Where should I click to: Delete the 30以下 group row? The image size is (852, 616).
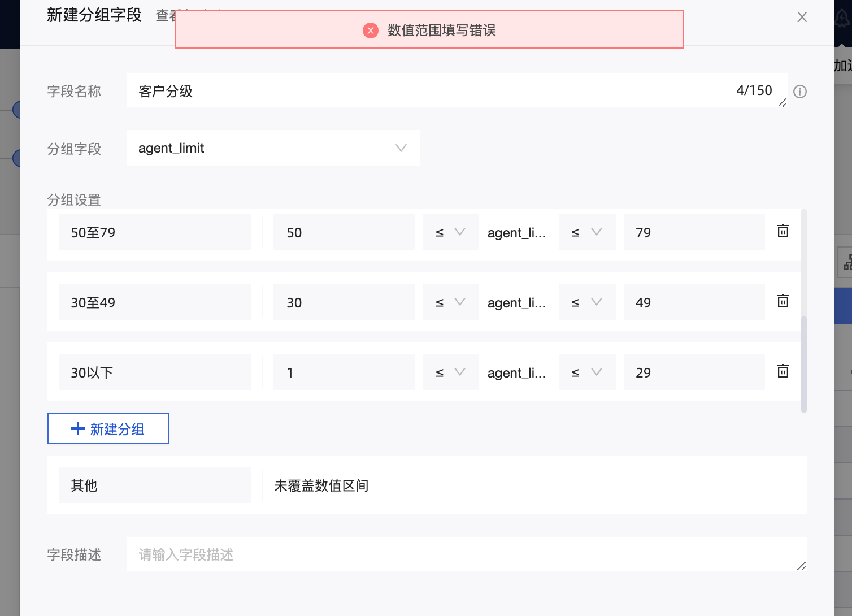tap(783, 371)
